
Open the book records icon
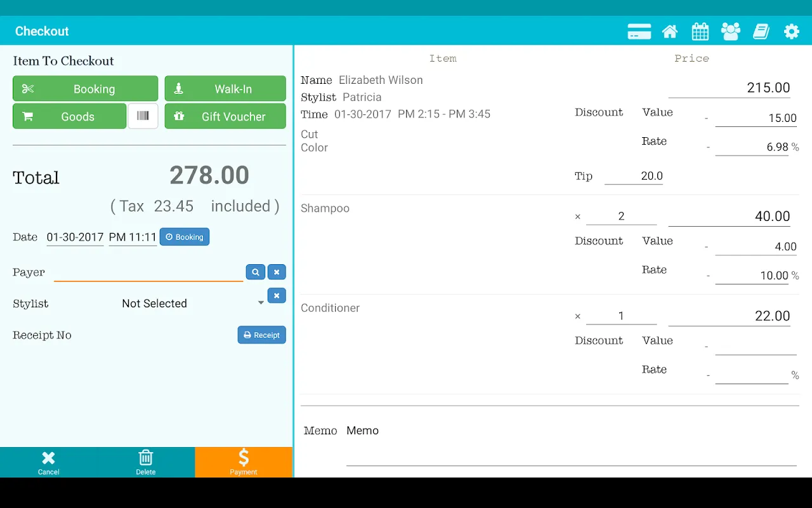click(761, 31)
